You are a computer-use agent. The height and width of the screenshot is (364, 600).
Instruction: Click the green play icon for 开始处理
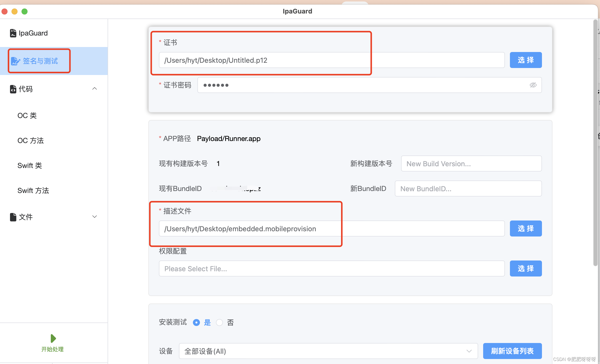pyautogui.click(x=53, y=338)
